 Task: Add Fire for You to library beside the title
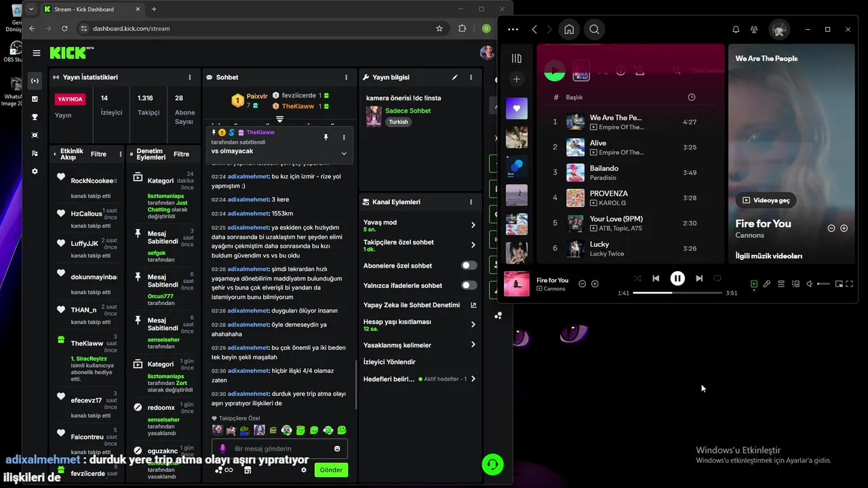[x=844, y=228]
